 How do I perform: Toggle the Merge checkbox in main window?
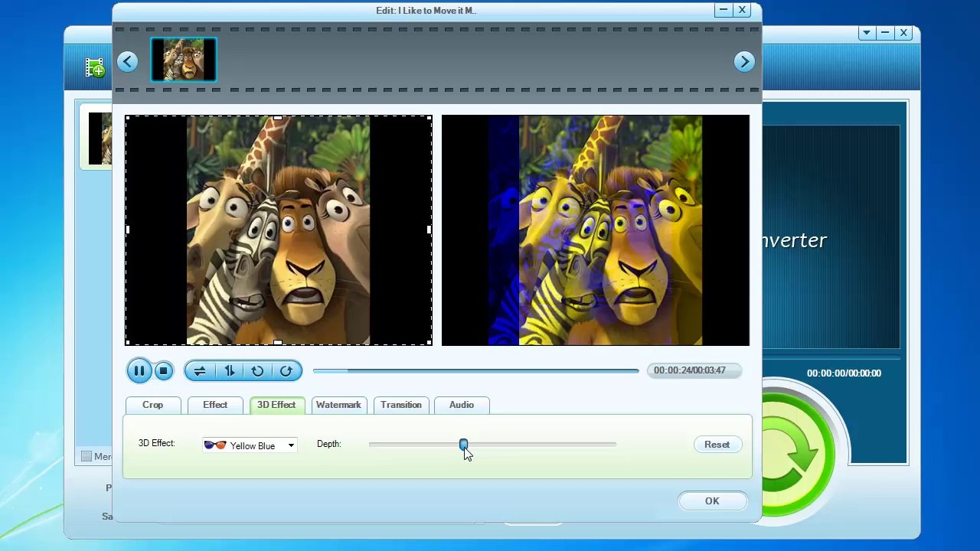tap(87, 456)
